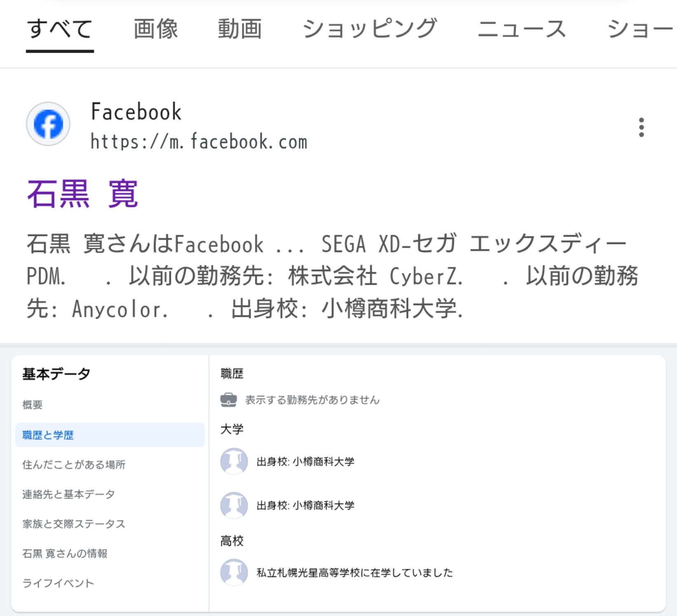
Task: Click the high school graduation cap icon
Action: [234, 572]
